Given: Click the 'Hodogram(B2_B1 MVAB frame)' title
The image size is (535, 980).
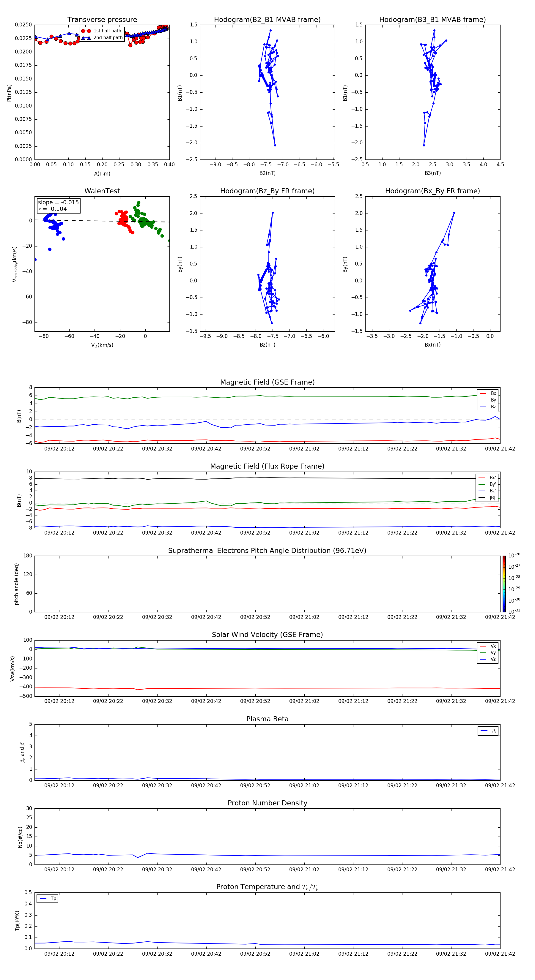Looking at the screenshot, I should (x=267, y=19).
